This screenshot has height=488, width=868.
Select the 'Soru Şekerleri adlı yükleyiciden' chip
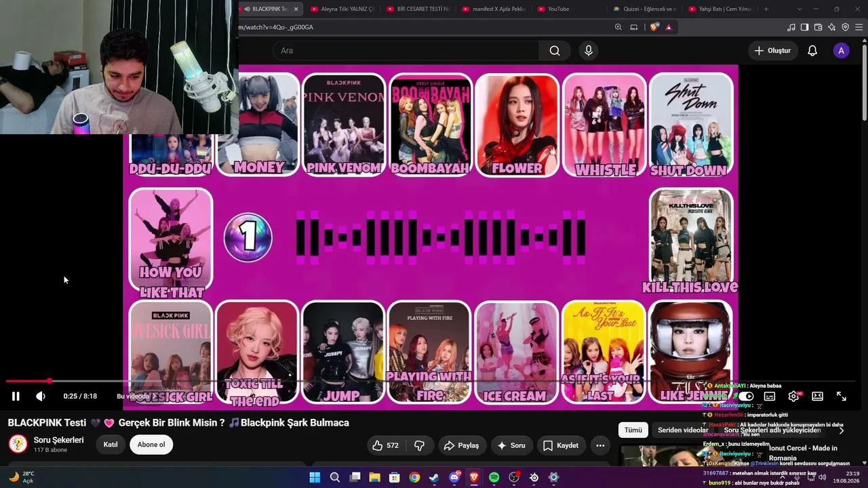coord(772,430)
